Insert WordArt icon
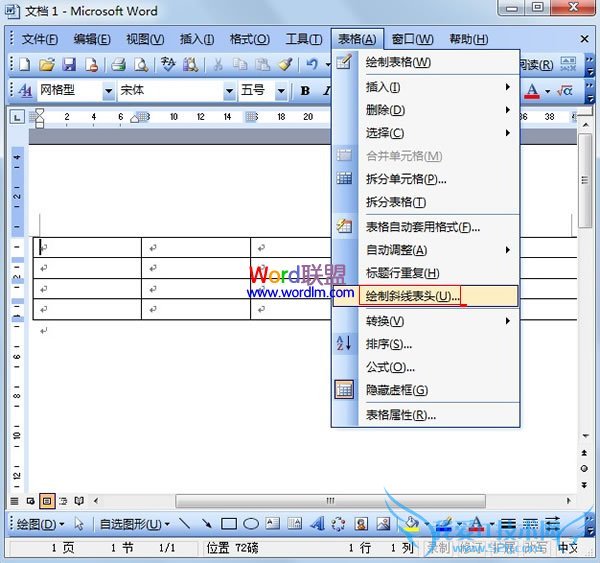The width and height of the screenshot is (600, 563). (x=317, y=524)
